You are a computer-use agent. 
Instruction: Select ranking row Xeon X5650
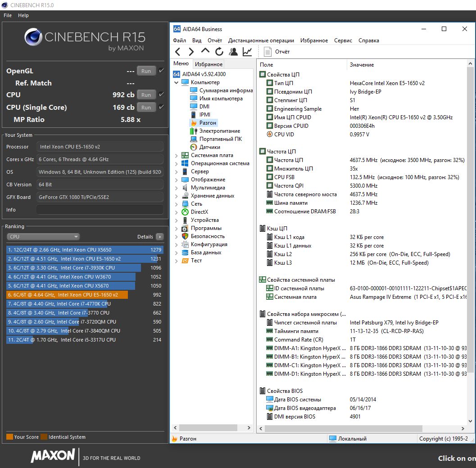tap(85, 250)
